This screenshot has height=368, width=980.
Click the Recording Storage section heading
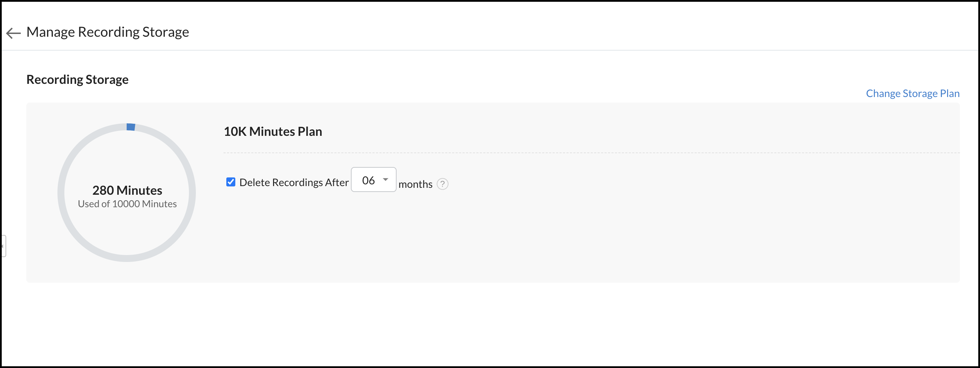pos(77,80)
